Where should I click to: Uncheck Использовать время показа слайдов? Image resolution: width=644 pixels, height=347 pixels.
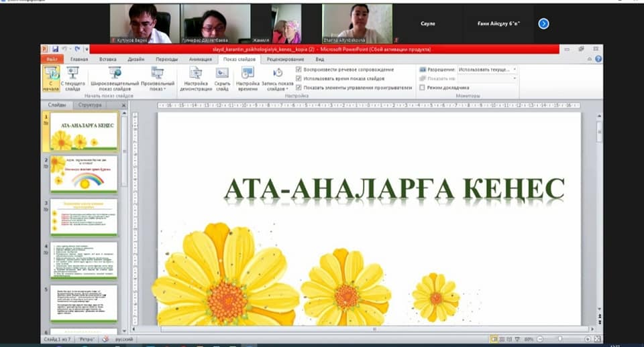(299, 78)
